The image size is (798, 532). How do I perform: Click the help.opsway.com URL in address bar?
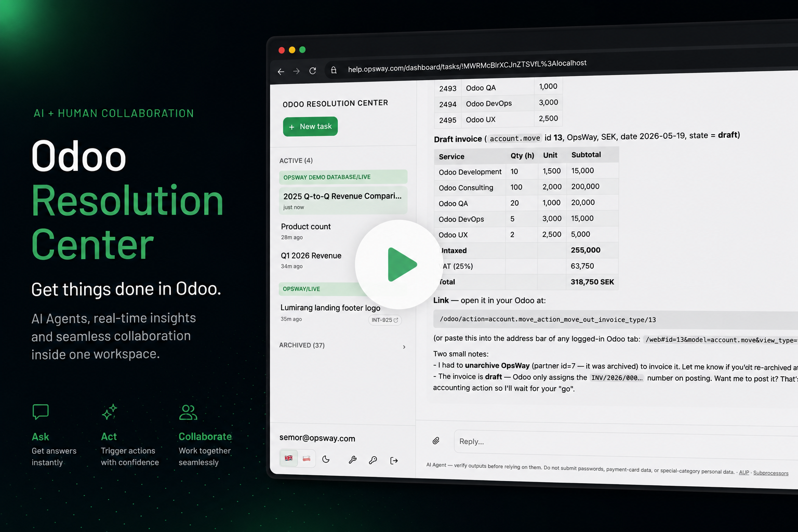(x=467, y=66)
